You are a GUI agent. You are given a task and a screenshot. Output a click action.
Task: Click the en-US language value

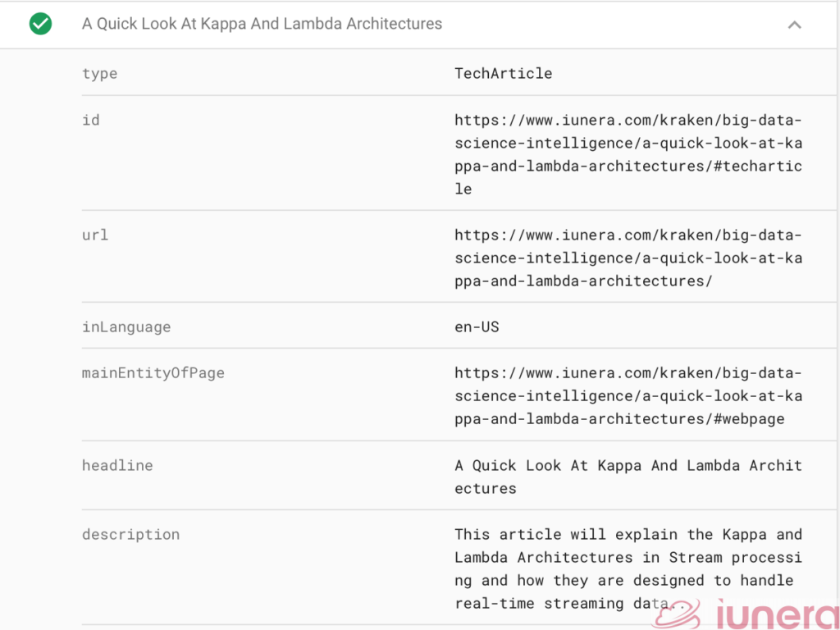477,326
